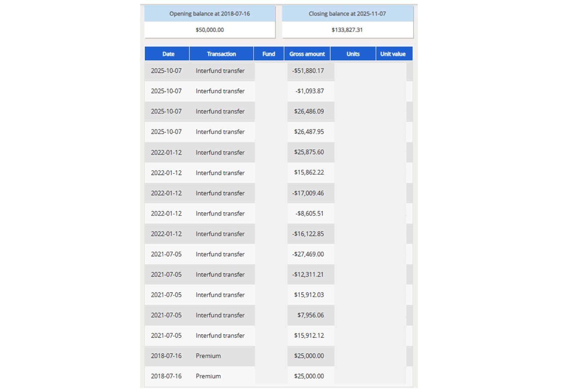Select the -$27,469.00 amount cell
Viewport: 566px width, 392px height.
tap(308, 254)
